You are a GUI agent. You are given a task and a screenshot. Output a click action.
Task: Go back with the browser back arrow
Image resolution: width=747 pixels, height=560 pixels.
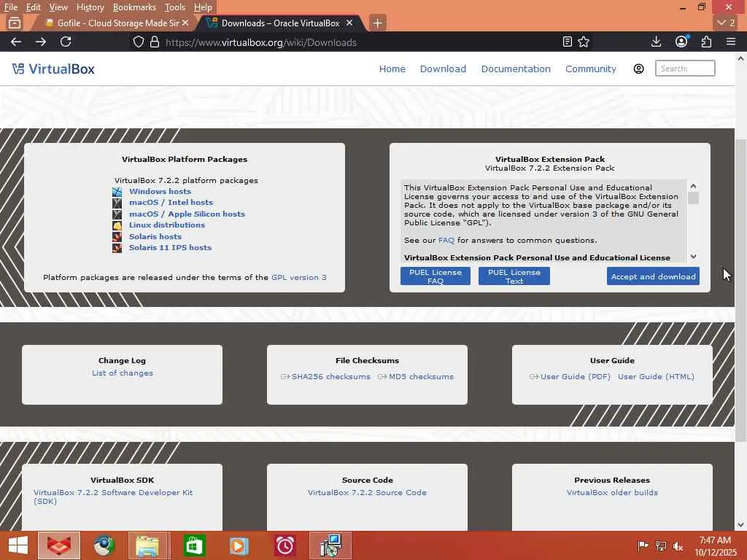(x=16, y=42)
